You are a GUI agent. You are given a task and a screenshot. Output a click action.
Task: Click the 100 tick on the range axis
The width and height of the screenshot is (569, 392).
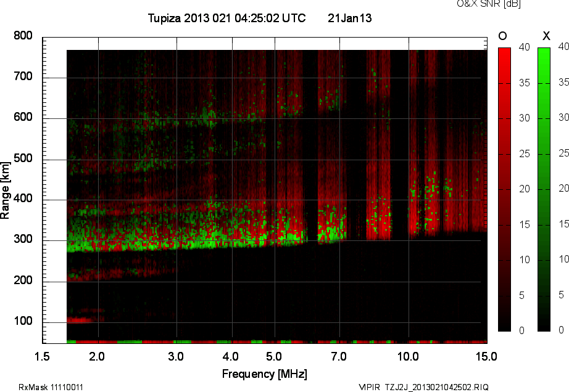point(23,322)
